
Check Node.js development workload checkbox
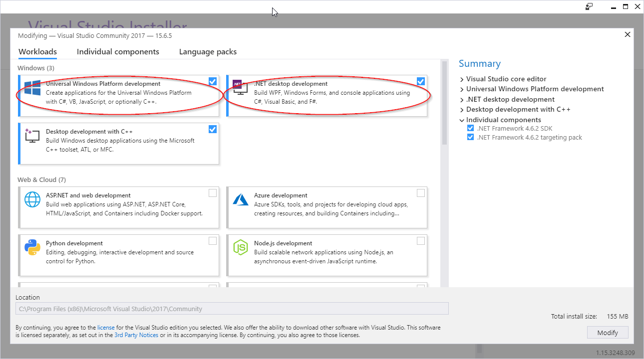(x=421, y=241)
